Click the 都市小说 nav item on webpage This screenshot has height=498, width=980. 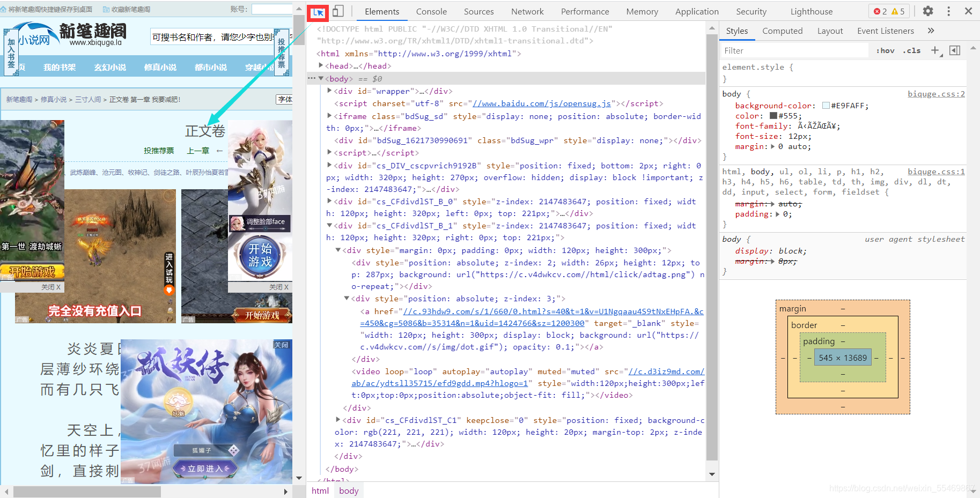[x=211, y=68]
